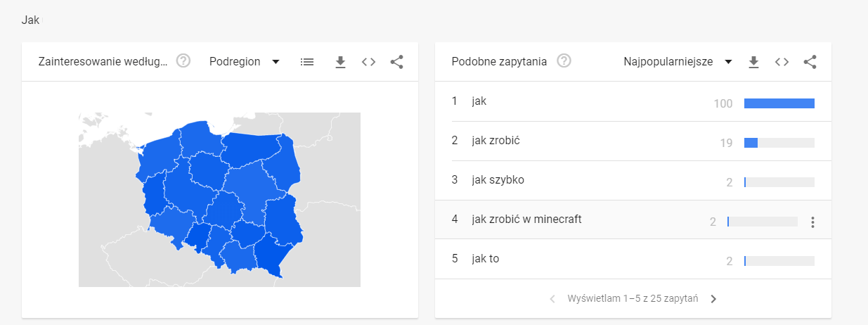
Task: Select the 'jak szybko' query row
Action: [x=498, y=180]
